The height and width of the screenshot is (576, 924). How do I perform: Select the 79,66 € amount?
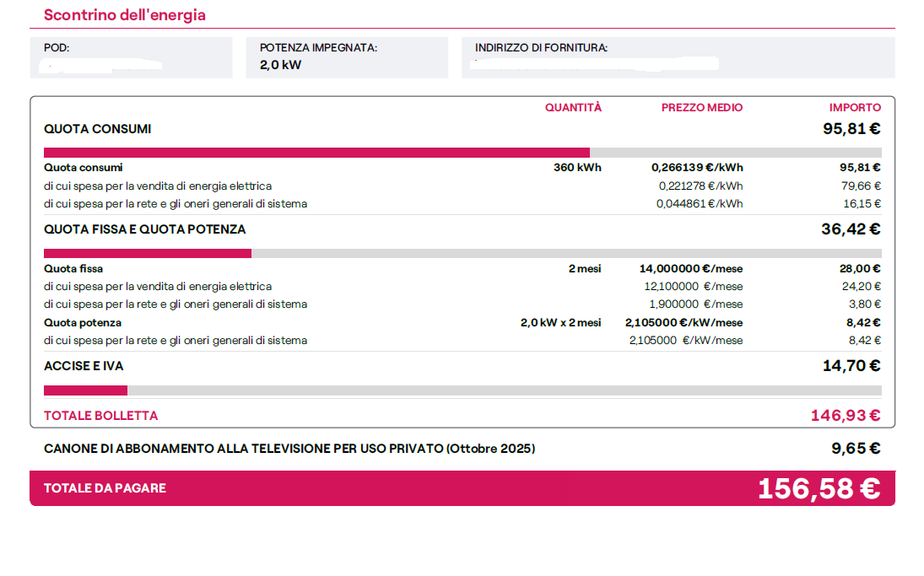tap(861, 186)
